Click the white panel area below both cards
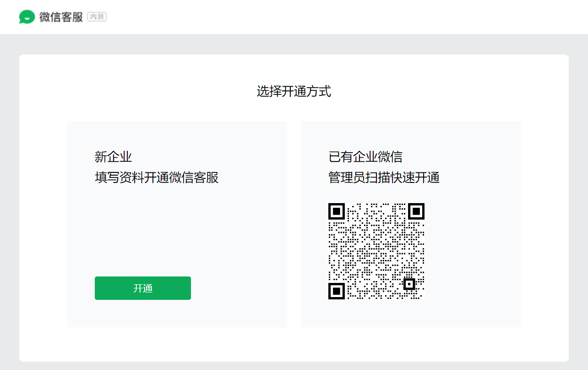 coord(294,345)
